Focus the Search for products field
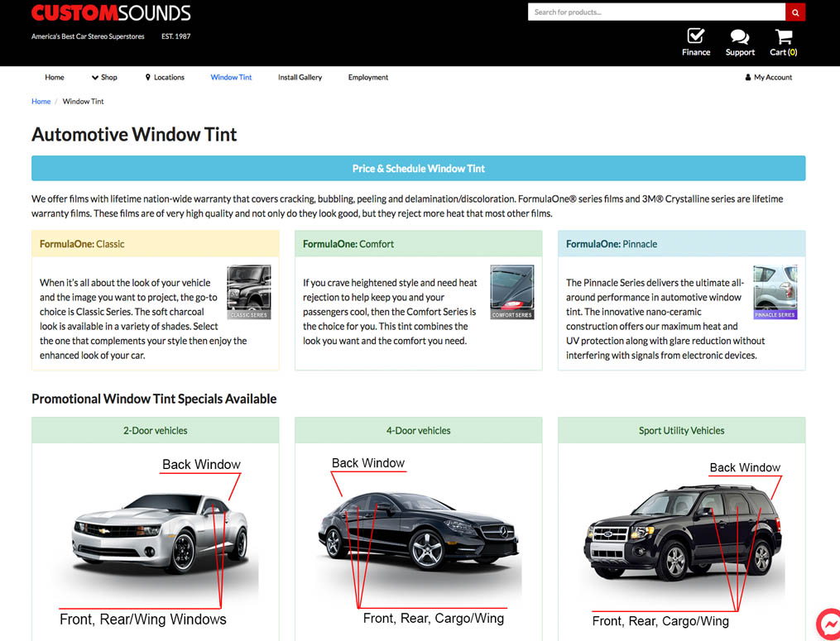Screen dimensions: 840x641 [657, 12]
